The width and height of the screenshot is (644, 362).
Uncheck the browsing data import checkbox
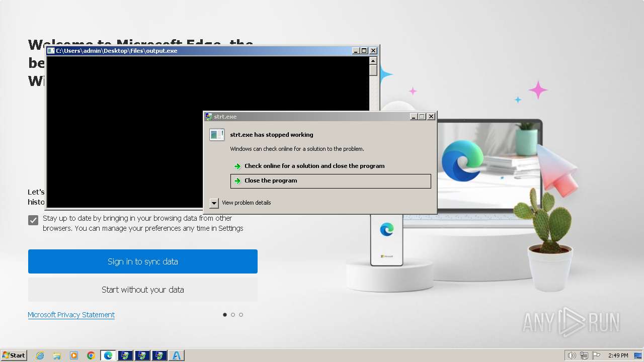click(x=33, y=220)
